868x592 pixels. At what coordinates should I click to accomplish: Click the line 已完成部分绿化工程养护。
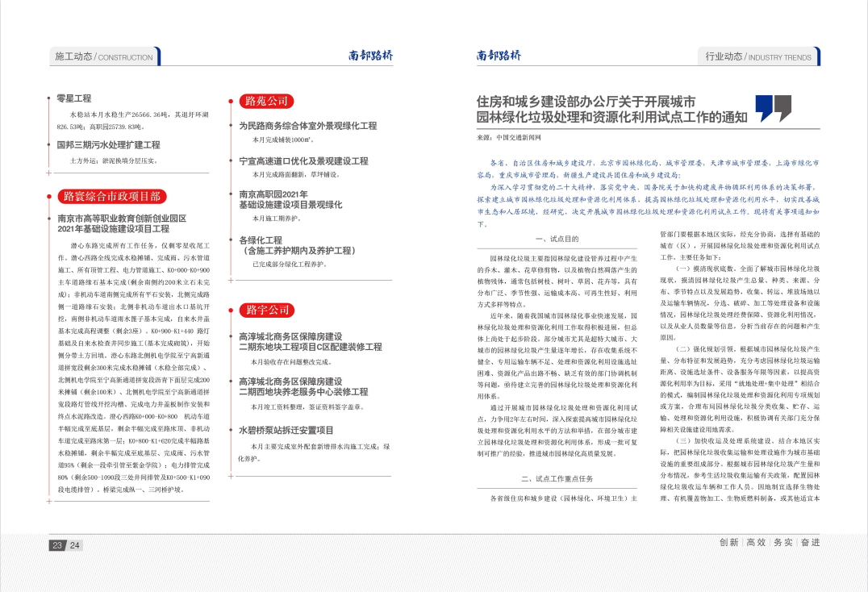pos(290,265)
